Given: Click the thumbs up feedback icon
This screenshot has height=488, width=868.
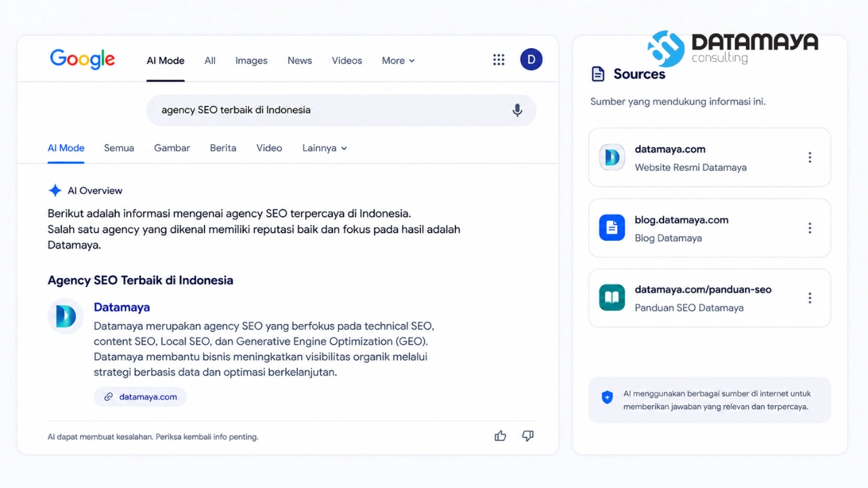Looking at the screenshot, I should [x=500, y=436].
